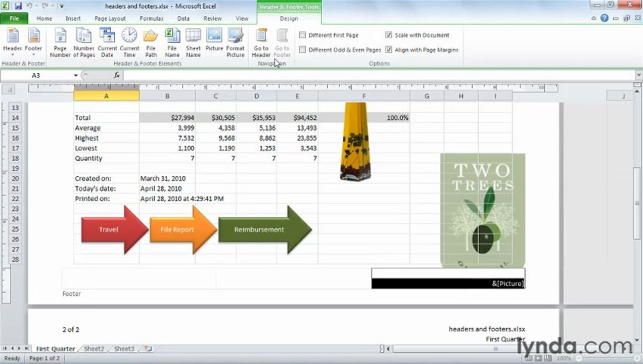Save workbook from Quick Access Toolbar
The image size is (643, 364).
coord(19,6)
